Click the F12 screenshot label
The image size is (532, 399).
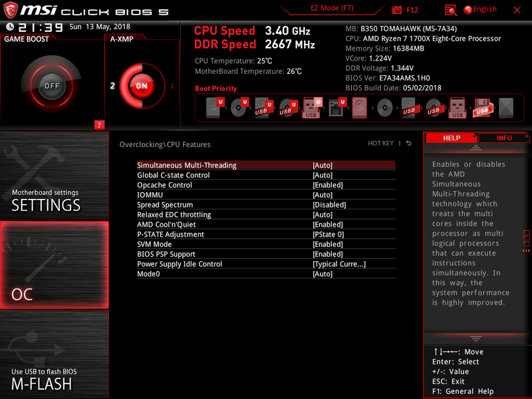point(412,10)
